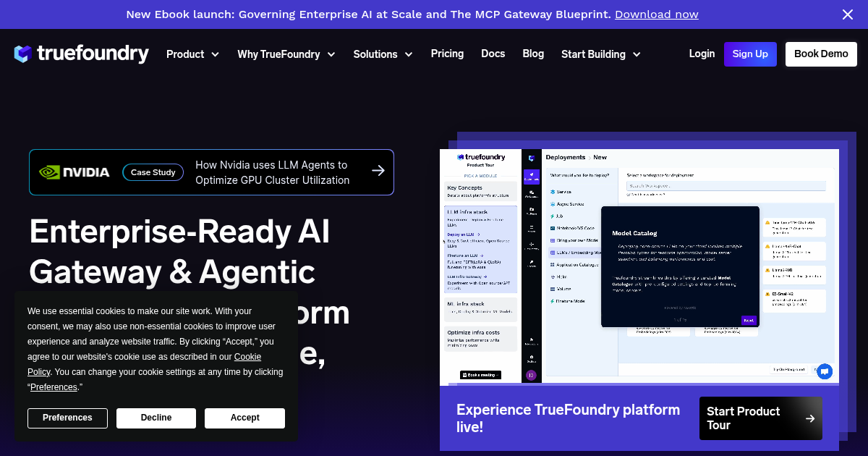Click the Sign Up button
868x456 pixels.
pyautogui.click(x=750, y=54)
